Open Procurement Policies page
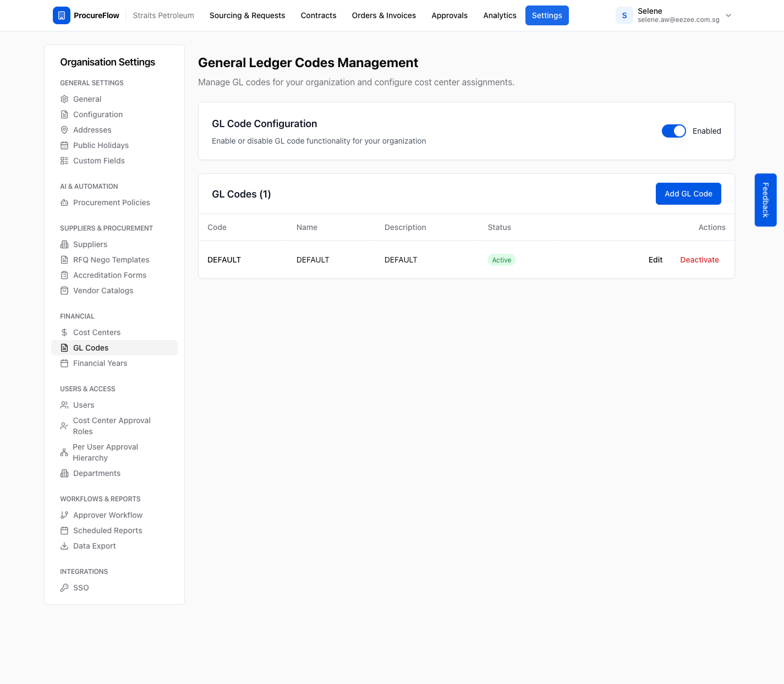This screenshot has height=684, width=784. point(114,203)
